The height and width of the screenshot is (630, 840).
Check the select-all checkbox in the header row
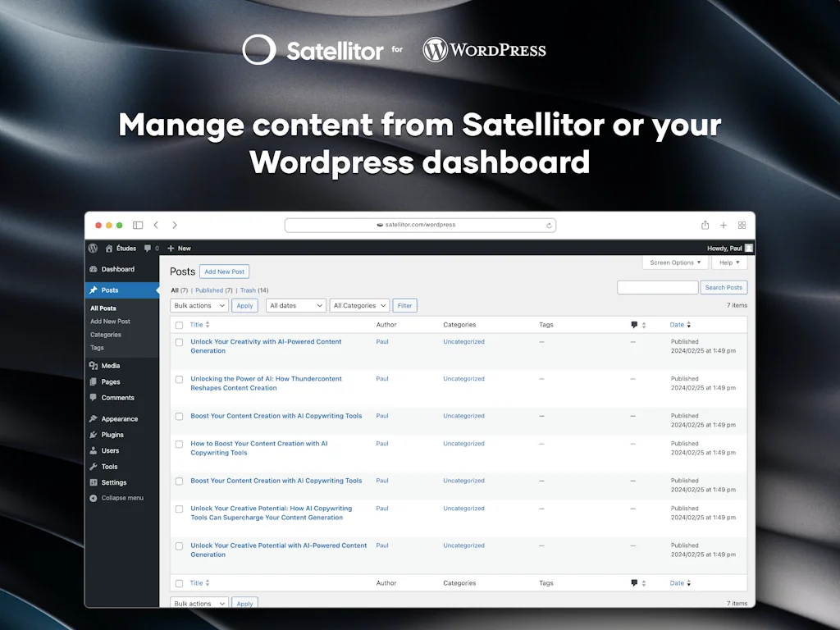point(179,325)
